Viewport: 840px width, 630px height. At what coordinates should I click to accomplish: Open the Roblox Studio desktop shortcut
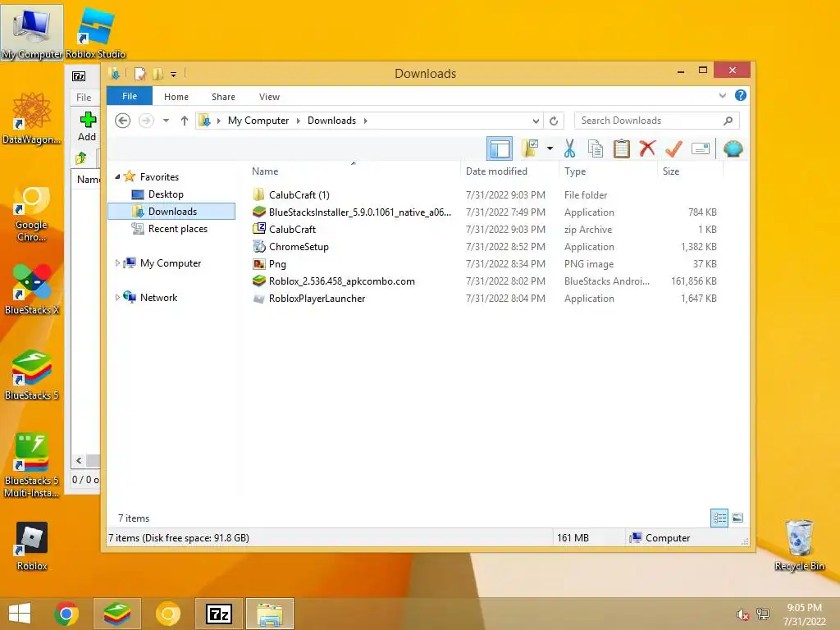point(95,33)
